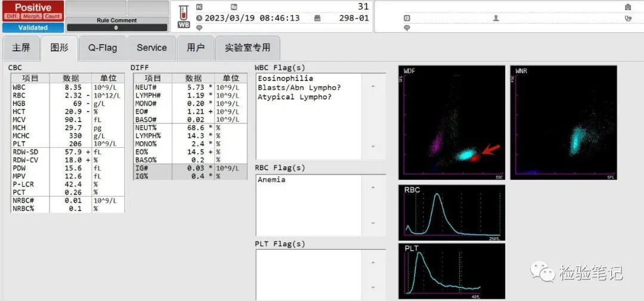The image size is (644, 301).
Task: Click the analysis timestamp 2023/03/19 08:46:13
Action: 252,18
